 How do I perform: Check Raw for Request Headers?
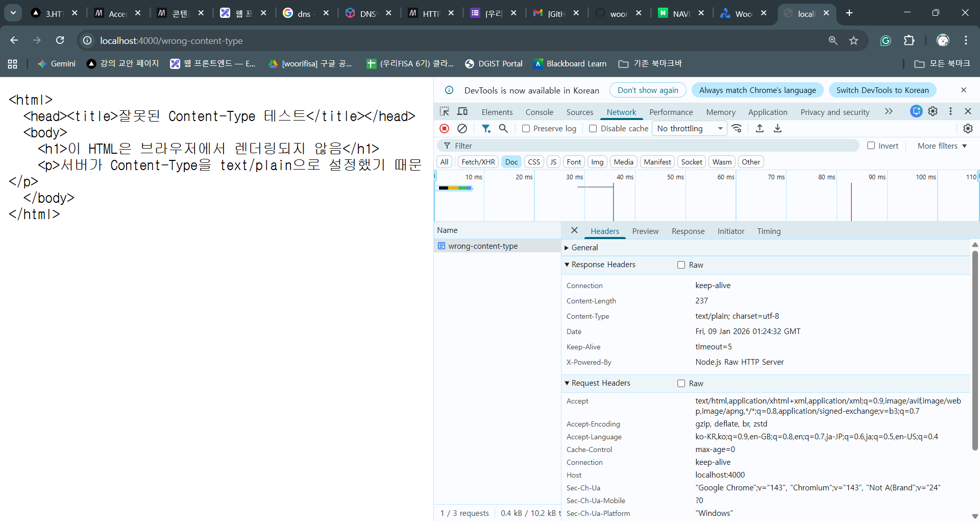click(681, 383)
